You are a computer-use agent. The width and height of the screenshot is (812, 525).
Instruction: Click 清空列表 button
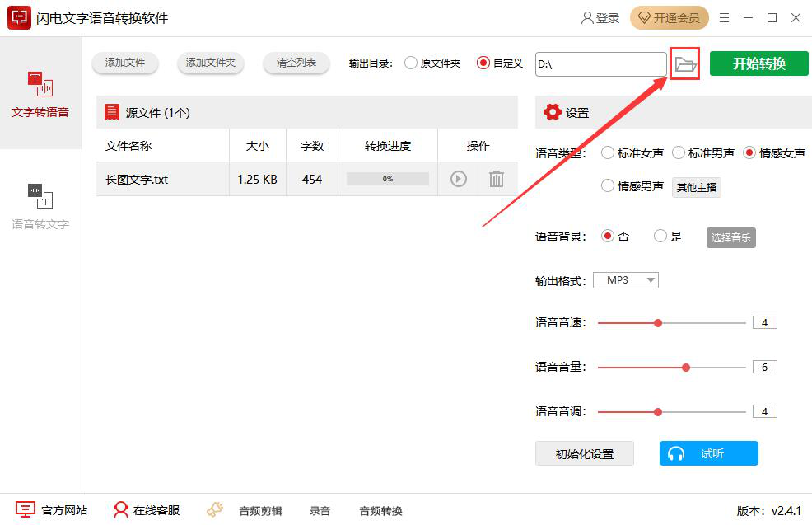pyautogui.click(x=296, y=63)
